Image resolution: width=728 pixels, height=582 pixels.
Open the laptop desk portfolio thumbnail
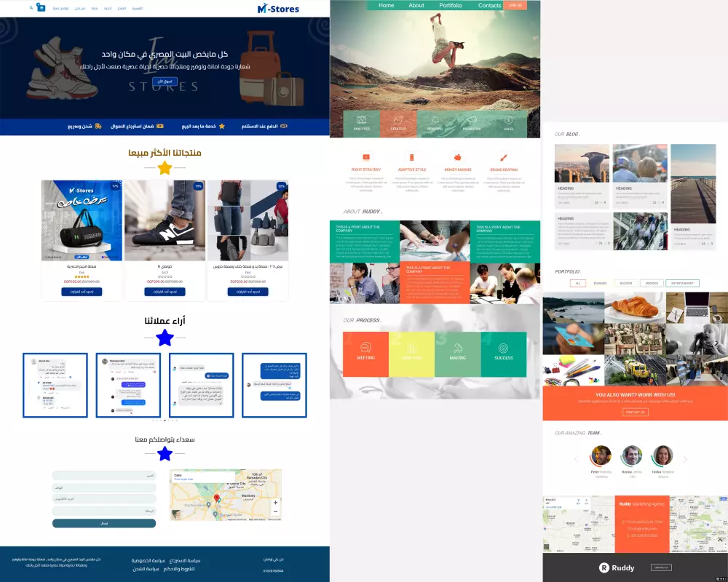click(697, 307)
